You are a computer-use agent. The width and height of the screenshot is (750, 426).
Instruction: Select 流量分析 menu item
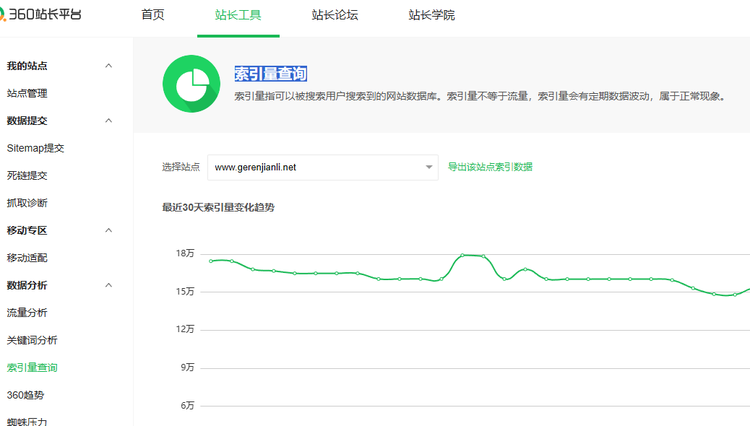coord(27,313)
